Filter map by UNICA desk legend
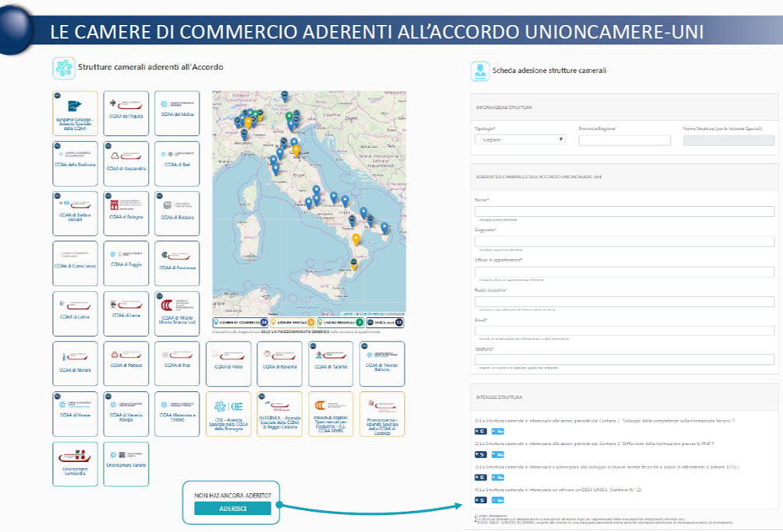This screenshot has height=532, width=783. tap(385, 323)
